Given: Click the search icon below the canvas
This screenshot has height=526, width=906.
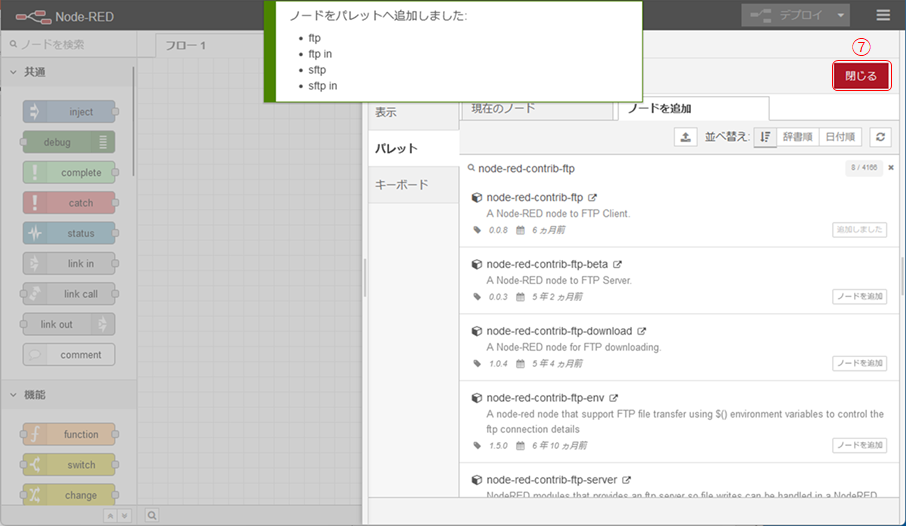Looking at the screenshot, I should click(x=152, y=515).
